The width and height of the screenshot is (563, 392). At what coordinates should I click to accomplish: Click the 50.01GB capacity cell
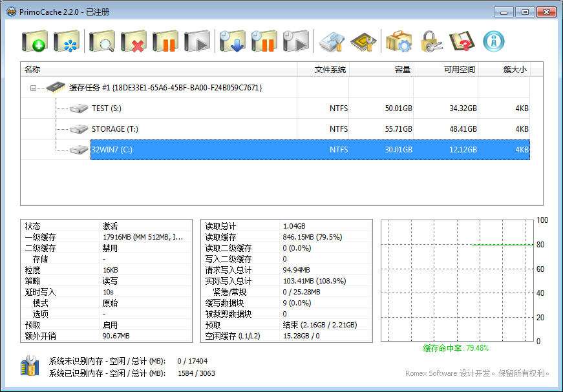coord(399,108)
